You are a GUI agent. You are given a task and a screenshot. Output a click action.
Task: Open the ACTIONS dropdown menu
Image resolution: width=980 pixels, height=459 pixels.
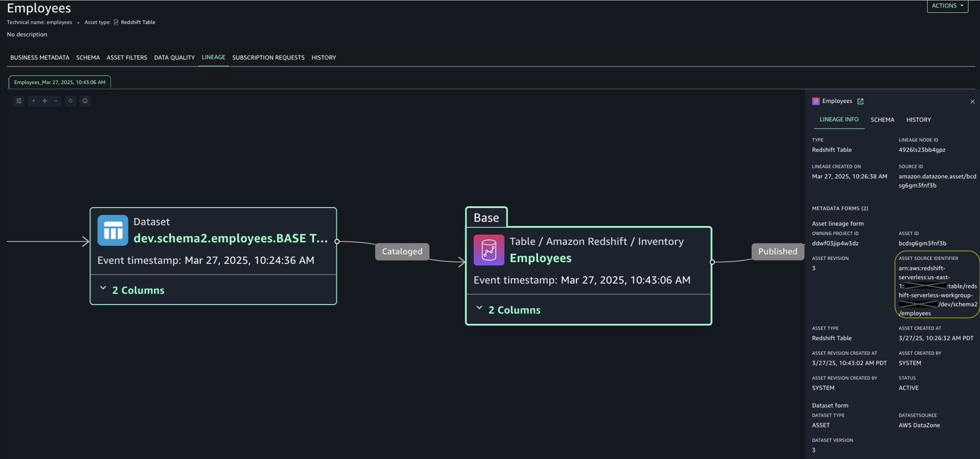pos(947,6)
